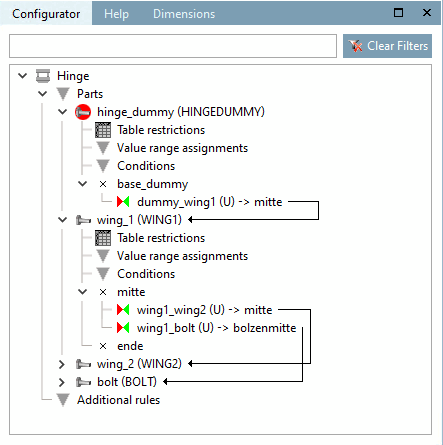Select Table restrictions under wing_1

pyautogui.click(x=161, y=238)
